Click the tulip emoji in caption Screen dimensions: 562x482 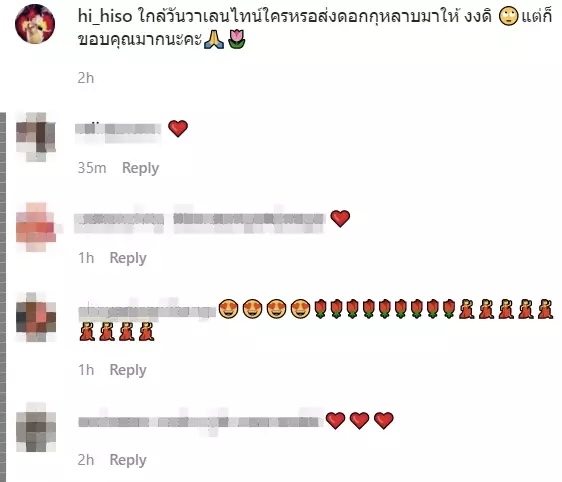pos(237,40)
